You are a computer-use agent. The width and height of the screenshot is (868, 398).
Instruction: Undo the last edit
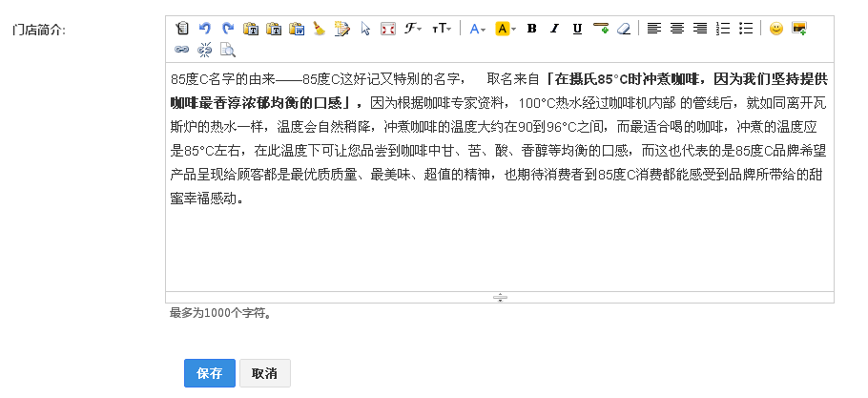click(204, 29)
